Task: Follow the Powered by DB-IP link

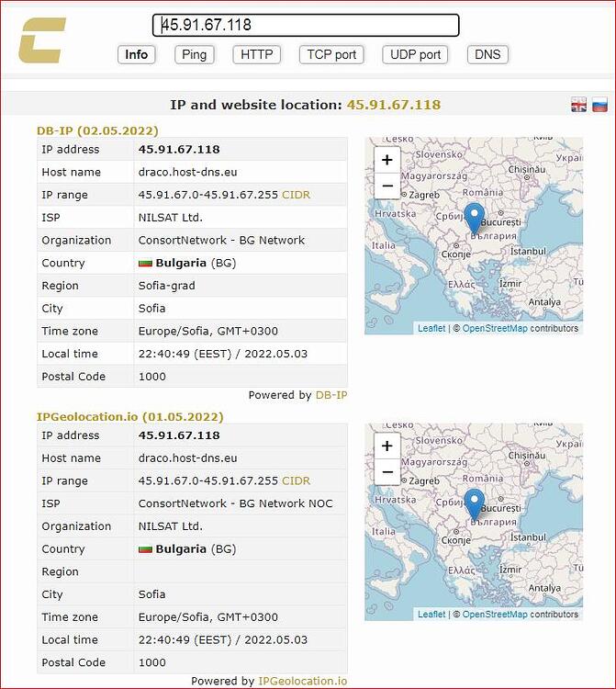Action: pos(331,395)
